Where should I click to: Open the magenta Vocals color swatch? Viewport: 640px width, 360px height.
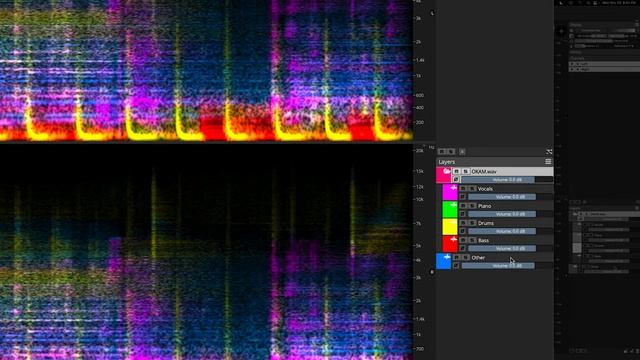point(450,192)
